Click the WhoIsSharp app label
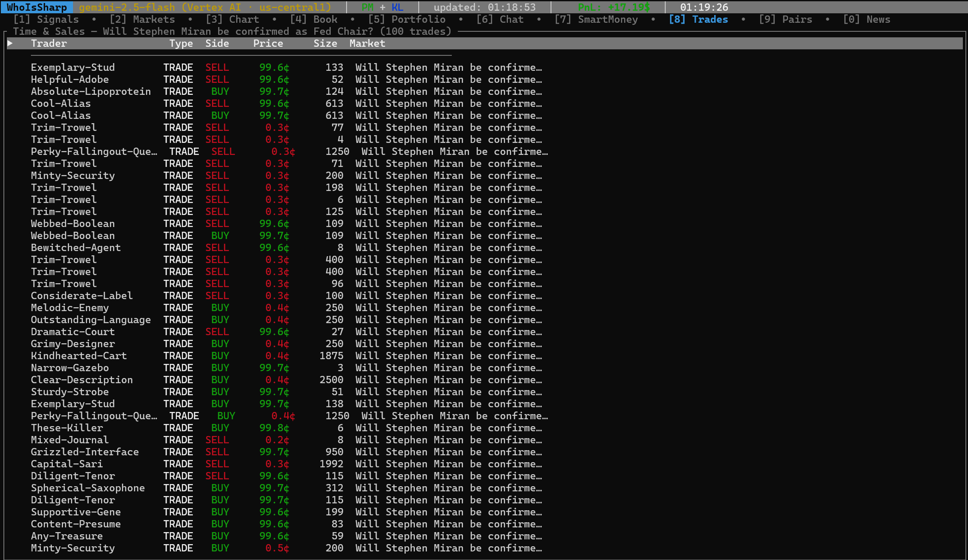The height and width of the screenshot is (560, 968). pos(37,7)
